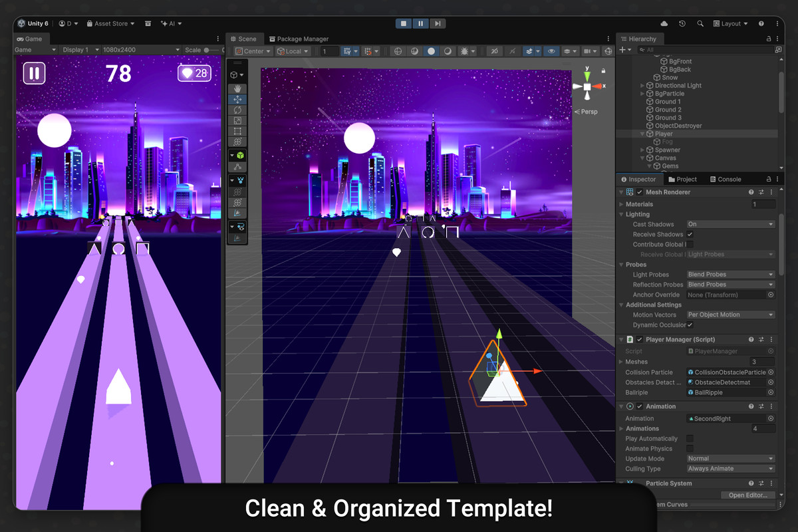This screenshot has width=798, height=532.
Task: Select the Hand view tool
Action: point(238,88)
